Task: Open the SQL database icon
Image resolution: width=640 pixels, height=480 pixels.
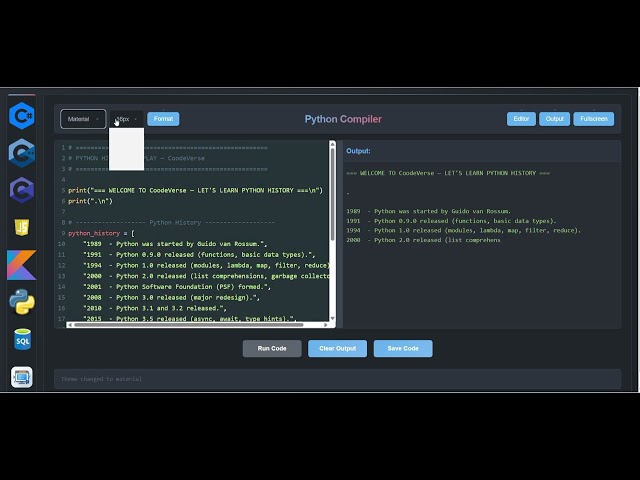Action: 22,339
